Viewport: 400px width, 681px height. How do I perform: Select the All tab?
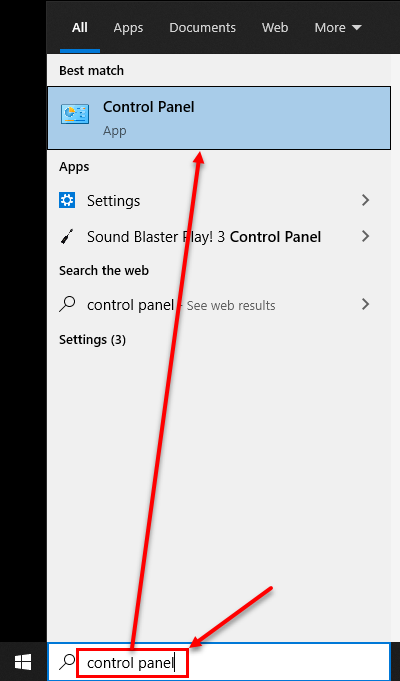(x=80, y=28)
